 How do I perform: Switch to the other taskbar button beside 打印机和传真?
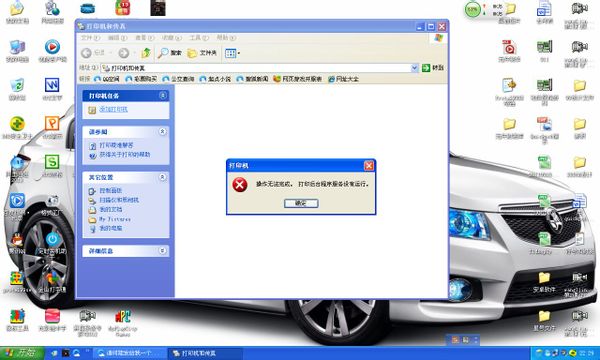tap(130, 353)
